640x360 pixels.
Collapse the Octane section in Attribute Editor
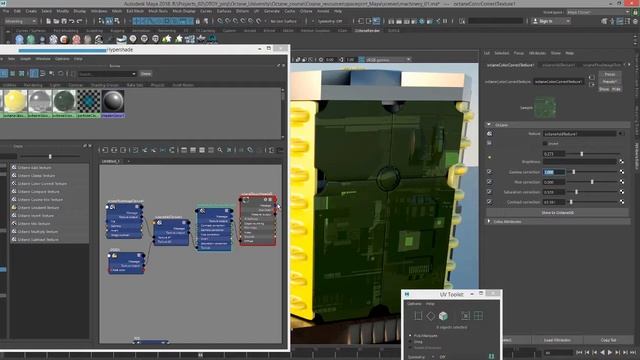pos(489,124)
